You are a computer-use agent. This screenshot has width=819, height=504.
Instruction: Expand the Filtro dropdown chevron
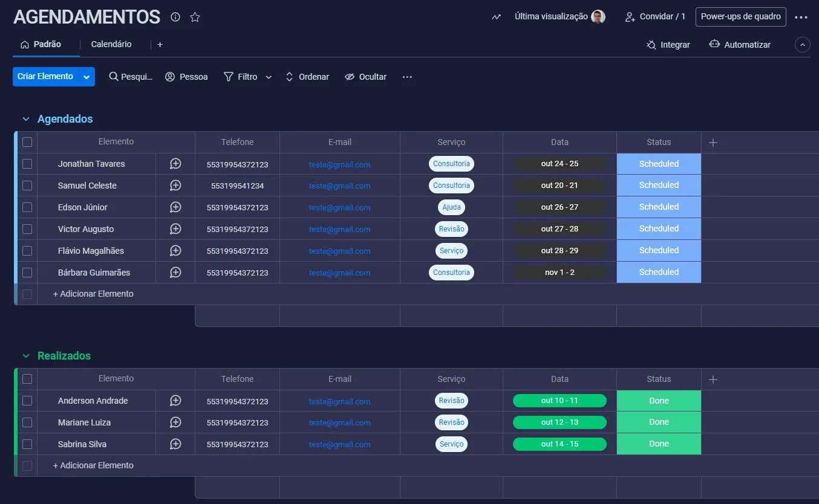[x=269, y=77]
